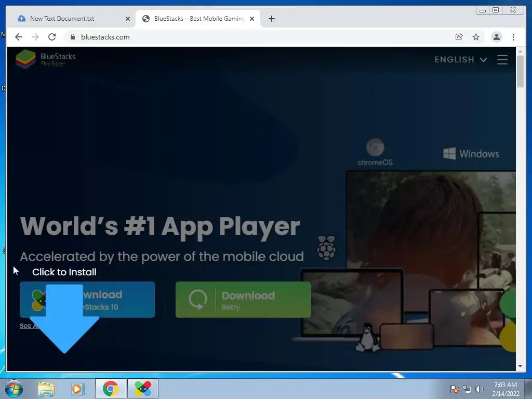Click the address bar showing bluestacks.com
The height and width of the screenshot is (399, 532).
tap(258, 37)
